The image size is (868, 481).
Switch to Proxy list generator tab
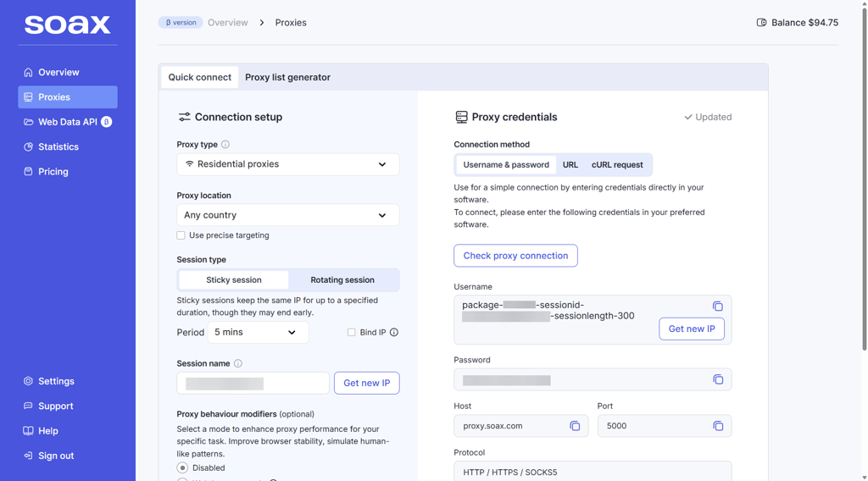point(288,77)
